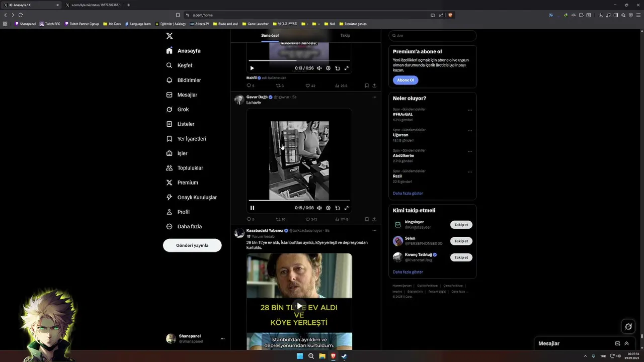The width and height of the screenshot is (644, 362).
Task: Click the Yer İşaretleri bookmark icon
Action: click(x=169, y=139)
